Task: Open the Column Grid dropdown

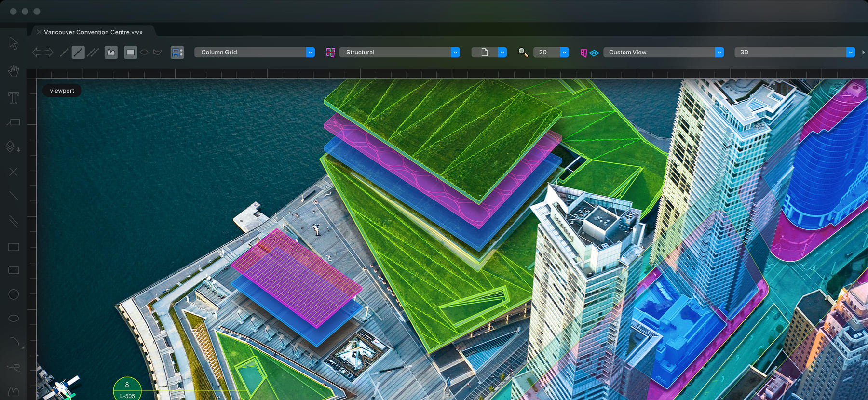Action: [x=255, y=52]
